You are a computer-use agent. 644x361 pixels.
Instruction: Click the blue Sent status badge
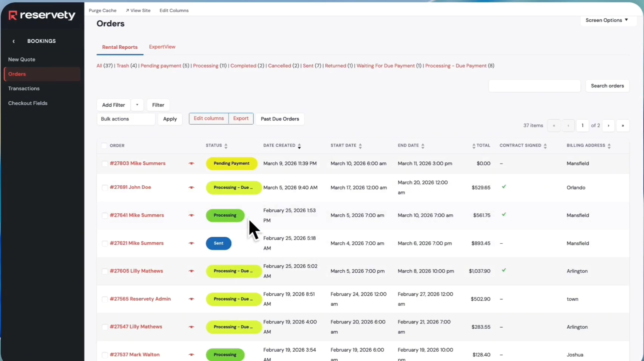coord(218,243)
